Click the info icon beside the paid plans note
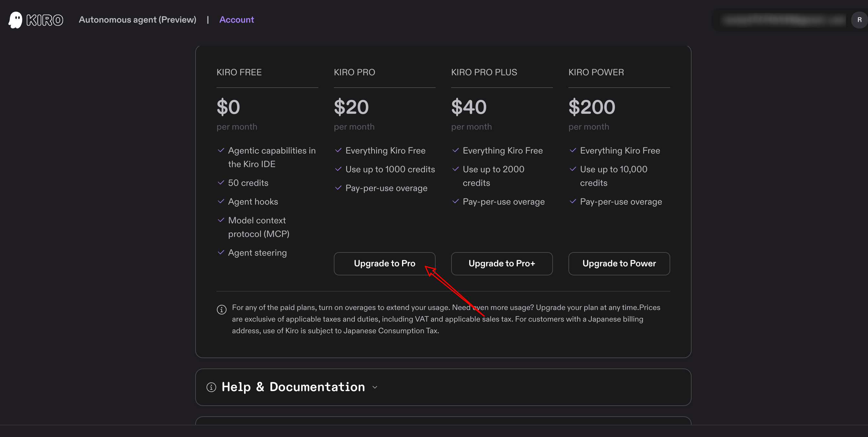868x437 pixels. (221, 309)
